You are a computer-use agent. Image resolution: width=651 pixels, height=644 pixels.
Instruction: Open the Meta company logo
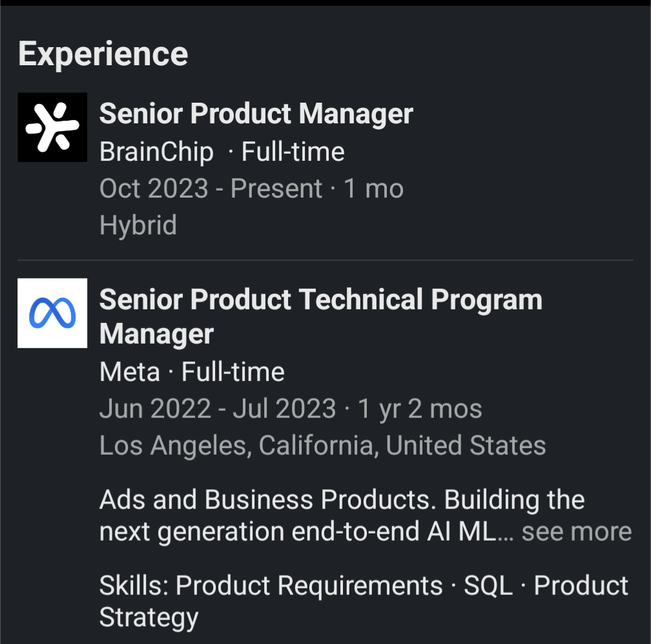pos(52,313)
